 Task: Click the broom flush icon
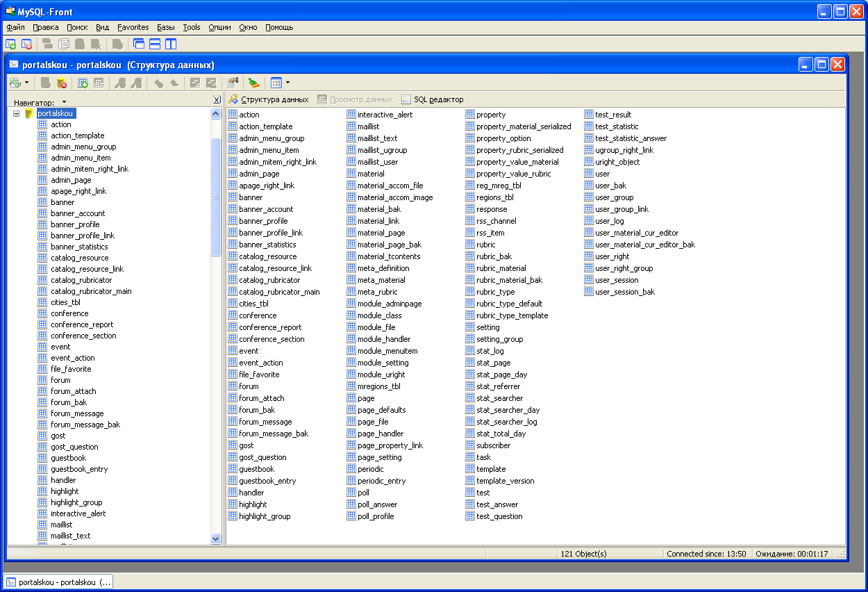(x=254, y=83)
